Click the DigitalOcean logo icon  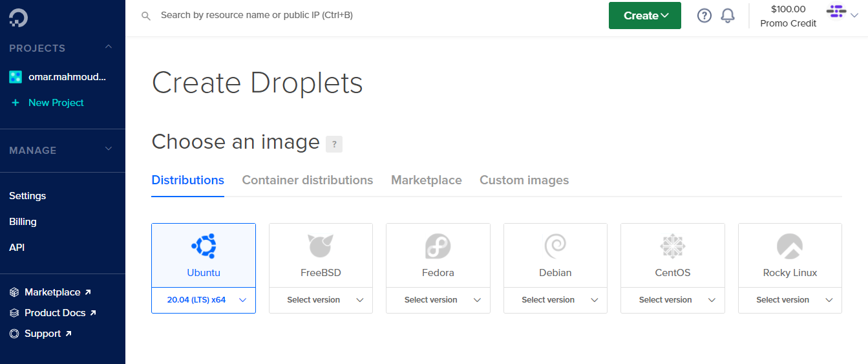[x=18, y=17]
